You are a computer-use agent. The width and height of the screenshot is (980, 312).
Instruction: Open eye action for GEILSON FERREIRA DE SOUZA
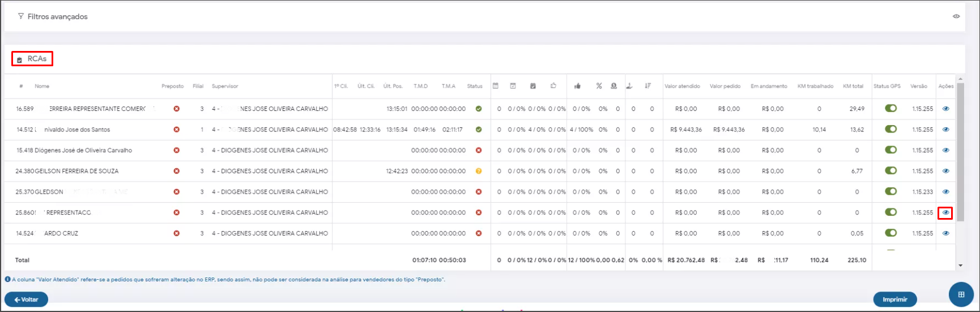click(x=945, y=171)
